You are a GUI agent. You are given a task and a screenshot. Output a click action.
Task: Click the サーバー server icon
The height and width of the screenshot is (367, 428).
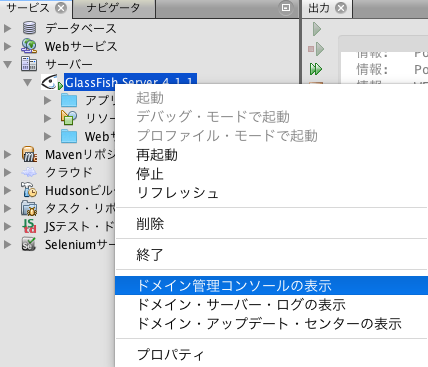click(x=29, y=64)
